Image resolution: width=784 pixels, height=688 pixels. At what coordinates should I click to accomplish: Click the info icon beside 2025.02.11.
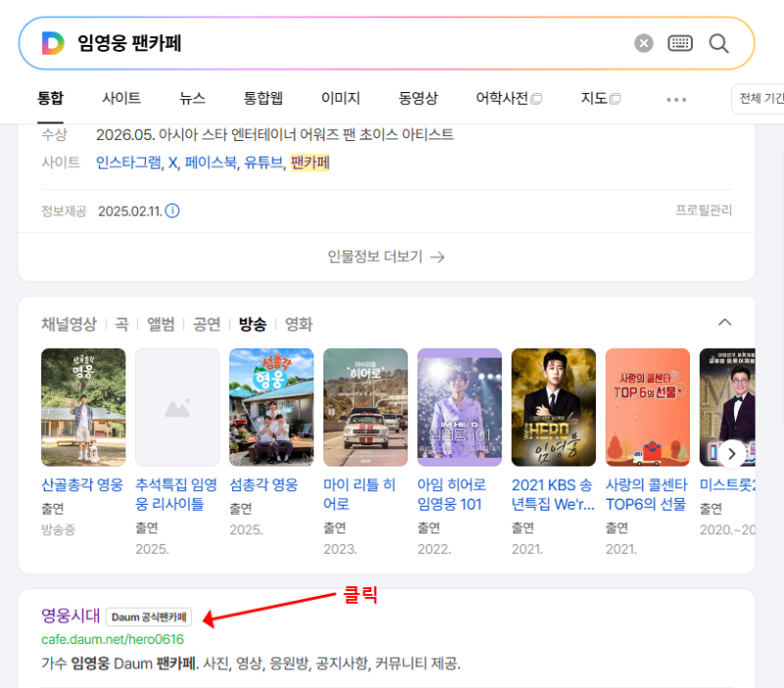[172, 211]
